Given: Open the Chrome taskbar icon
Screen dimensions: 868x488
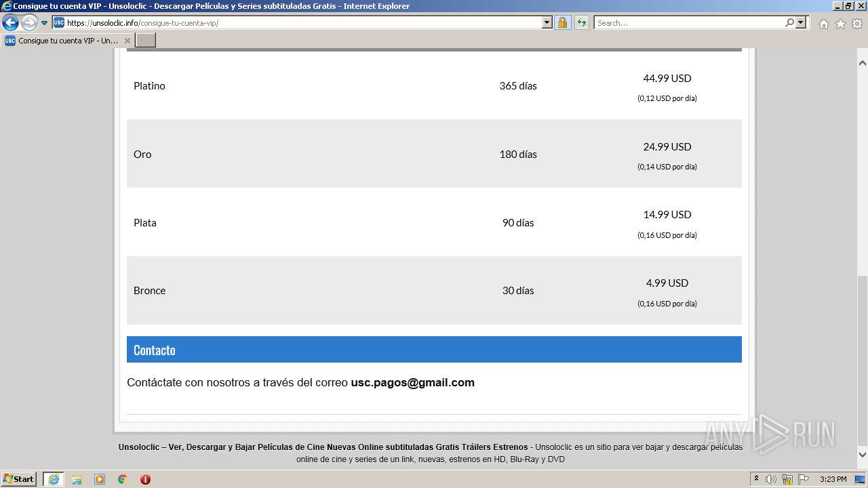Looking at the screenshot, I should pos(123,479).
